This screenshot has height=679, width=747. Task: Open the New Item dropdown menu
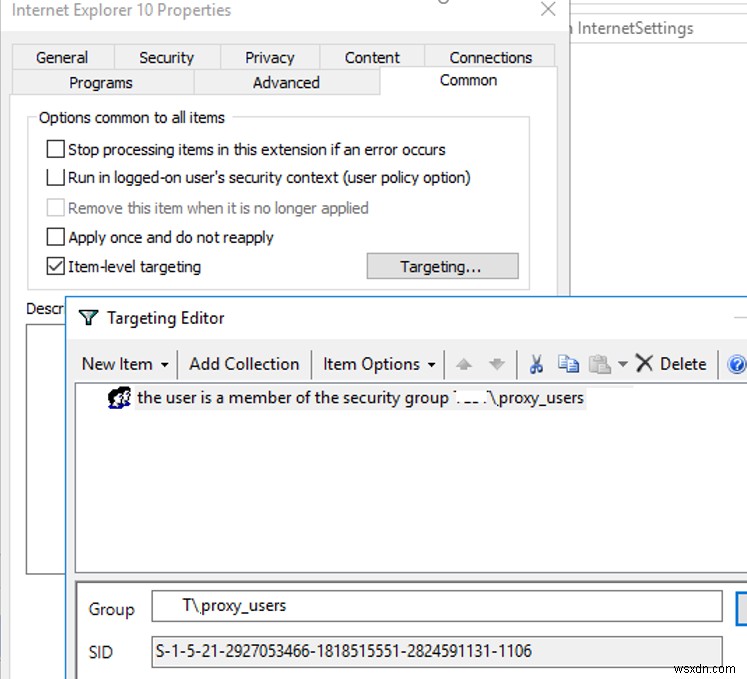(125, 364)
